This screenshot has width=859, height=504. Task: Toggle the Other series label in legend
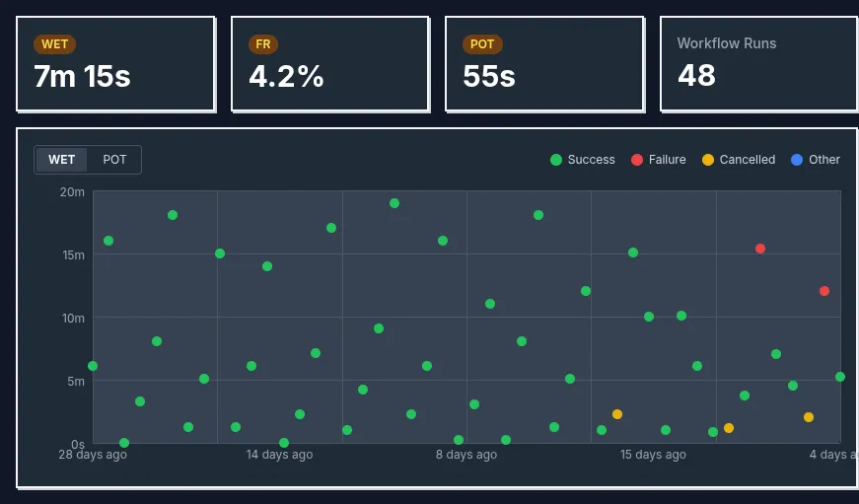pyautogui.click(x=823, y=160)
